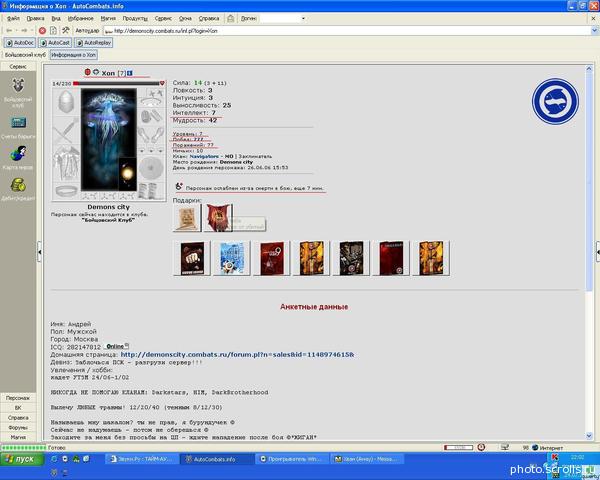The height and width of the screenshot is (480, 600).
Task: Open the Продукты menu
Action: [135, 18]
